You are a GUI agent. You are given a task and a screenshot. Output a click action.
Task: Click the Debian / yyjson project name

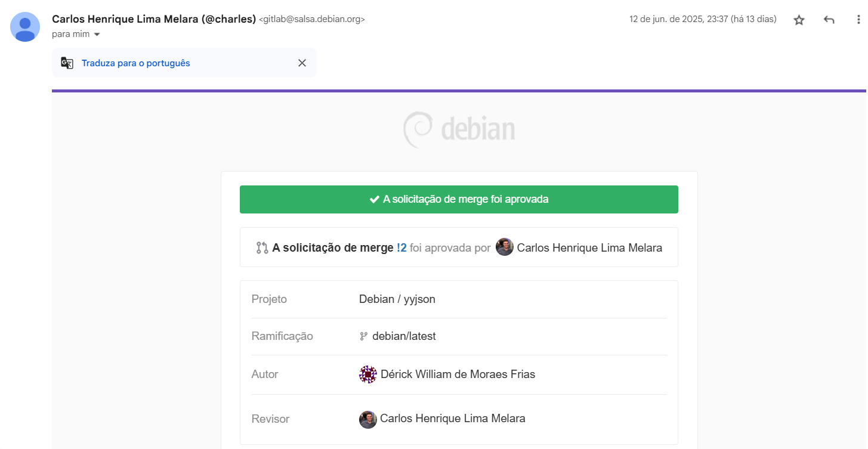(x=397, y=299)
